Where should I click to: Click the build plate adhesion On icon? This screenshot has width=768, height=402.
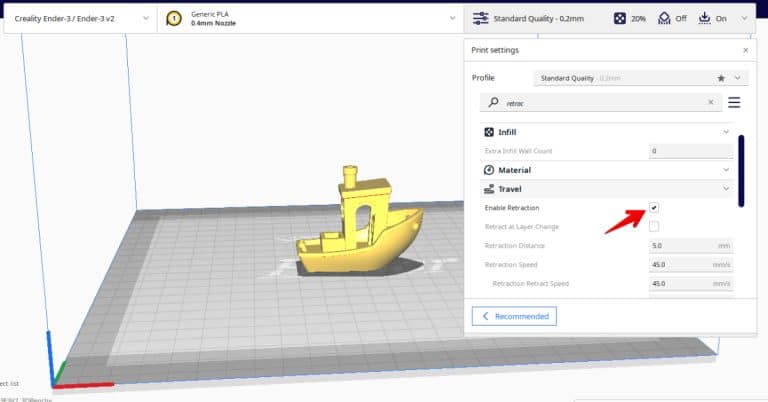pos(704,18)
